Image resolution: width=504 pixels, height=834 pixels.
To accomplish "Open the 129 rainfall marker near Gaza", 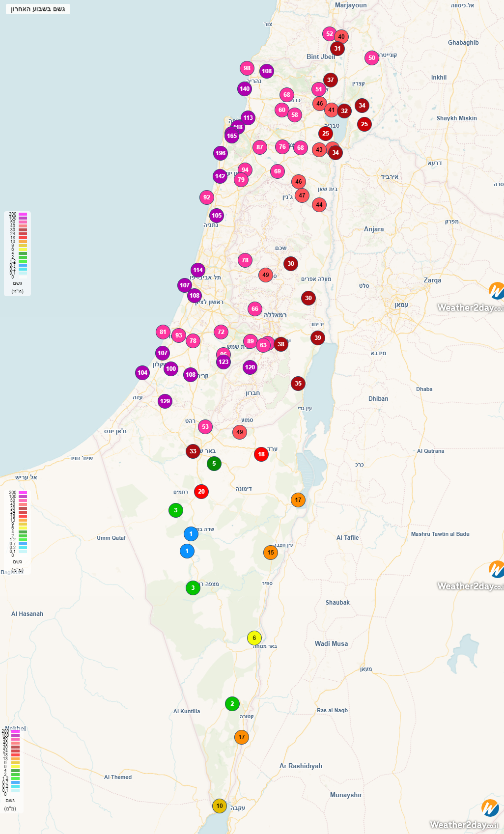I will pos(165,401).
